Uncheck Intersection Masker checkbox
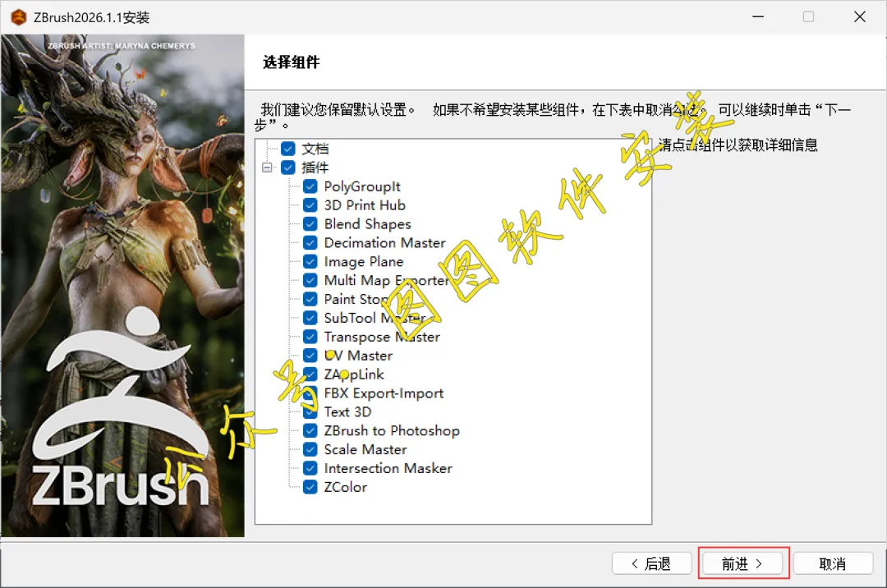This screenshot has width=887, height=588. click(x=310, y=468)
